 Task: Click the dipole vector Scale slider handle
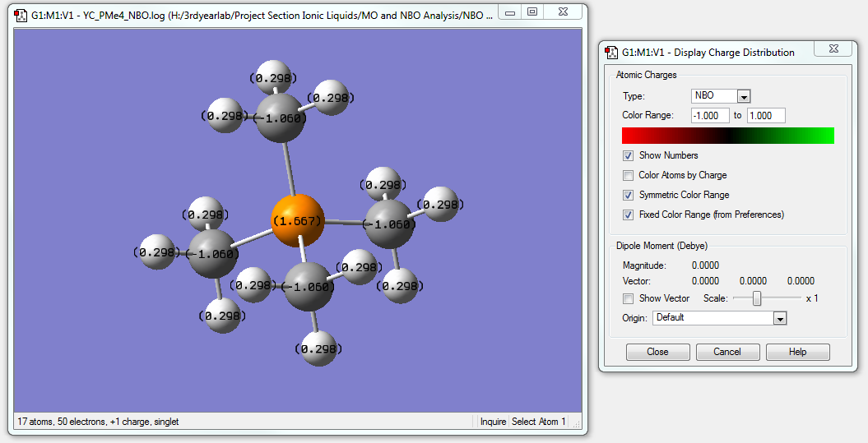click(757, 298)
